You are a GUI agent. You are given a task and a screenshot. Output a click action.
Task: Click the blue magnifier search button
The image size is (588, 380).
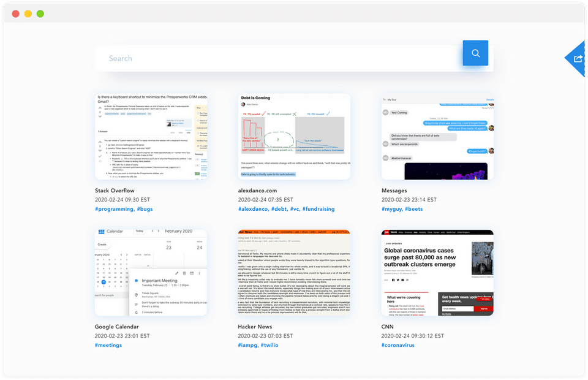point(475,53)
